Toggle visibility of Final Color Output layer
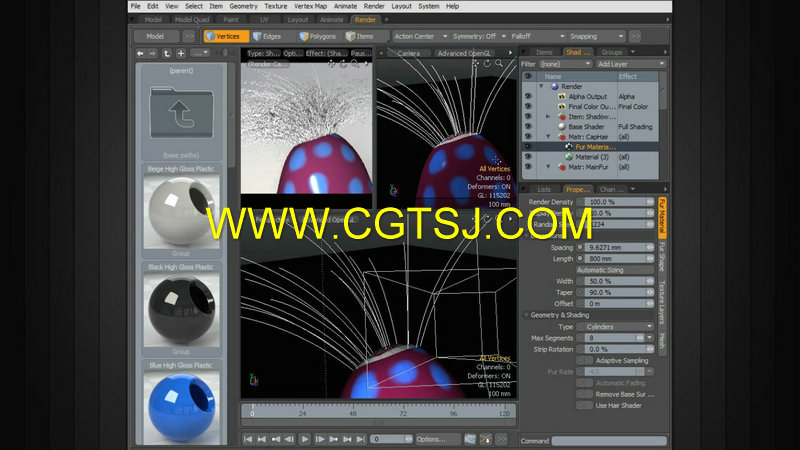The image size is (800, 450). point(528,107)
